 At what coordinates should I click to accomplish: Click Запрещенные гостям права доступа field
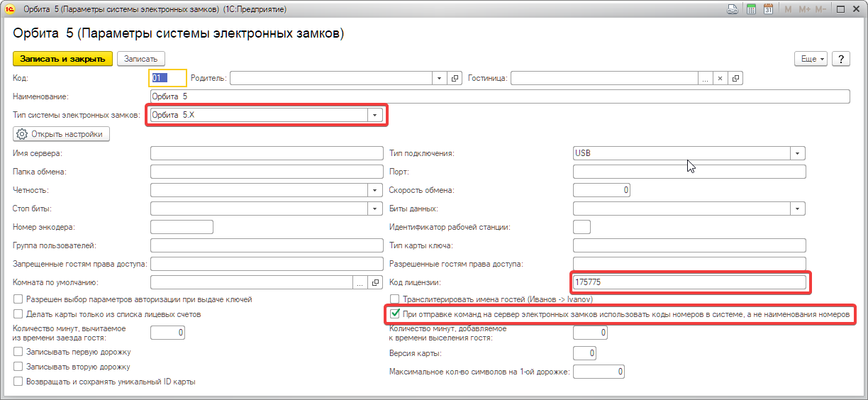(x=267, y=264)
